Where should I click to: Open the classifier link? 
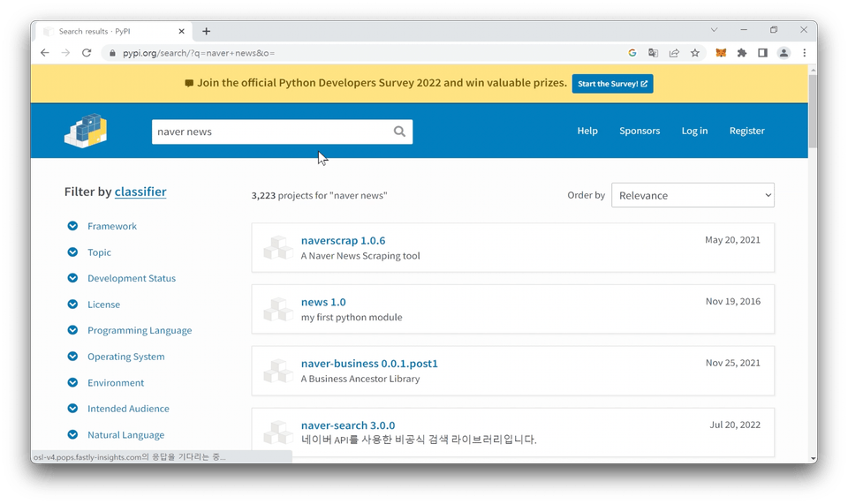point(140,192)
